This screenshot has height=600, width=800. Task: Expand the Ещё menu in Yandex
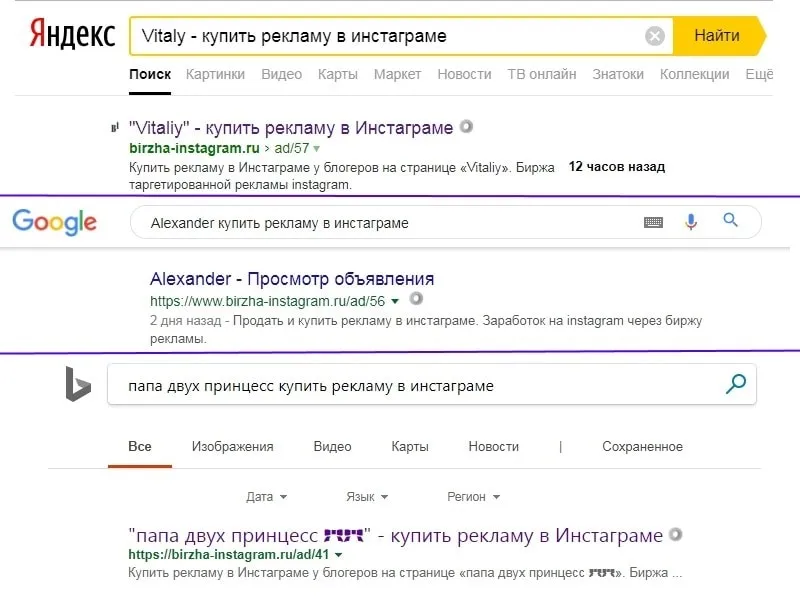[759, 74]
